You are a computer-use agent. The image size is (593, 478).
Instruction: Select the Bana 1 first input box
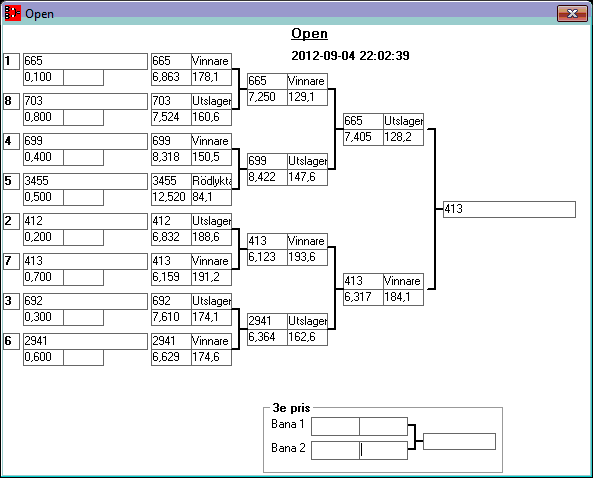click(x=335, y=426)
